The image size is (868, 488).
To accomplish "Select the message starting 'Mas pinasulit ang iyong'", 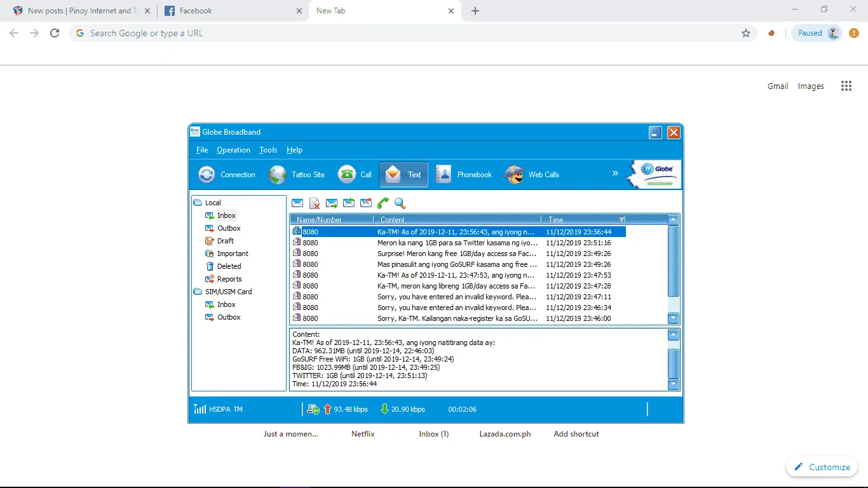I will pyautogui.click(x=459, y=264).
